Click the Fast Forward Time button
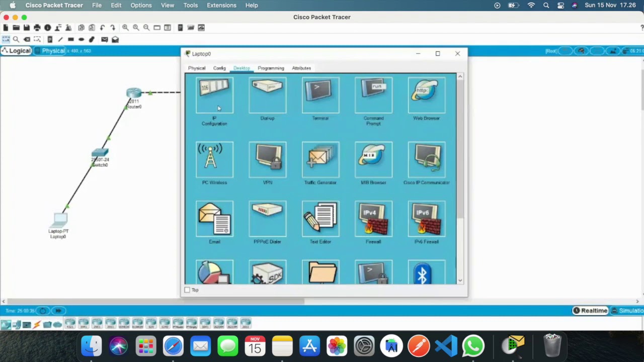The height and width of the screenshot is (362, 644). pyautogui.click(x=58, y=311)
